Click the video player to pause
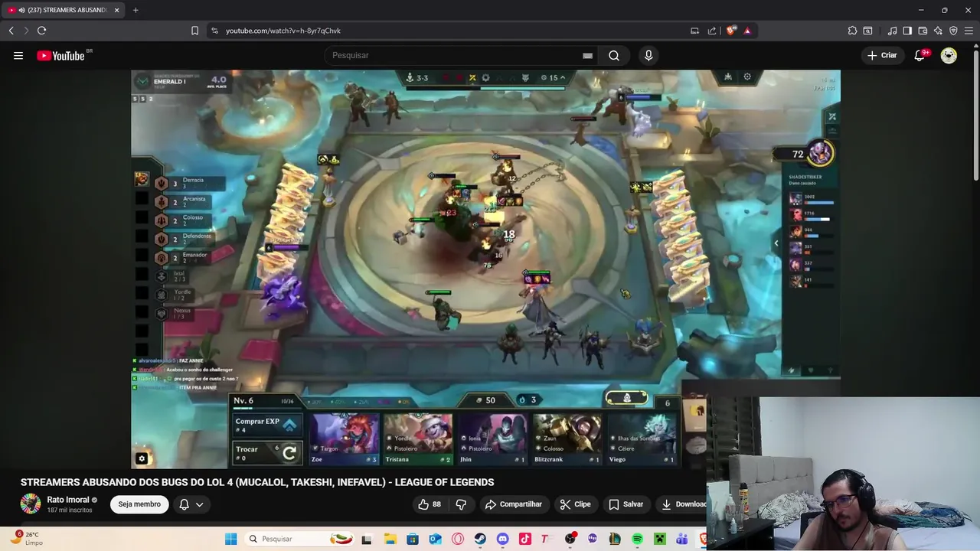Image resolution: width=980 pixels, height=551 pixels. click(485, 268)
